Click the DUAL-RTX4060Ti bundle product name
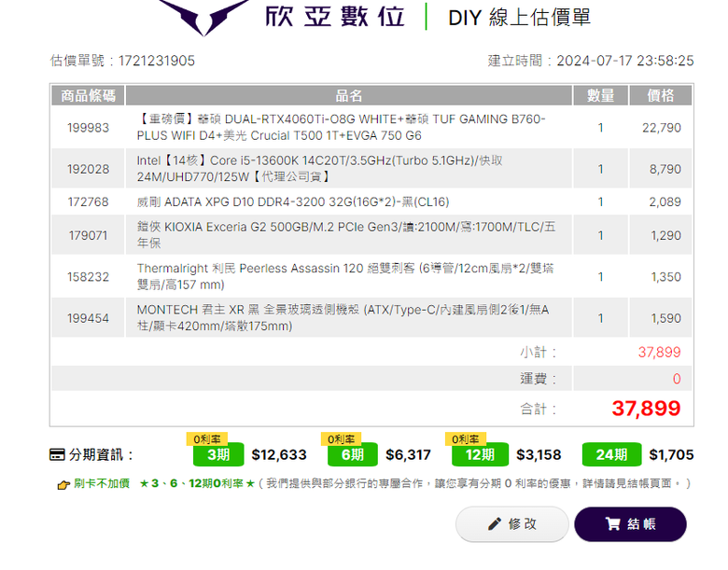Viewport: 728px width, 570px height. (342, 127)
